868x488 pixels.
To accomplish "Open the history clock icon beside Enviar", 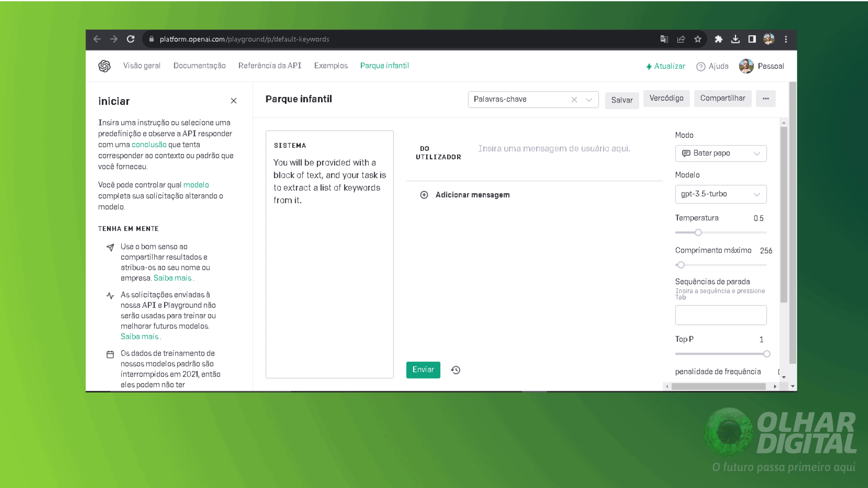I will (456, 370).
